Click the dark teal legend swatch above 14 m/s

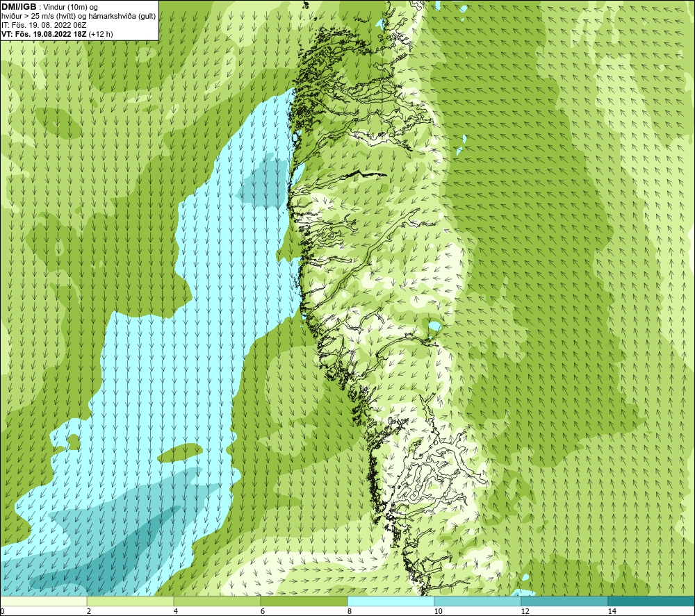click(652, 601)
